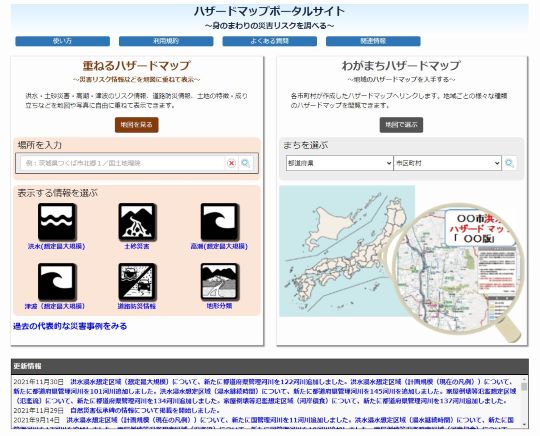Open the 利用規約 button
This screenshot has height=436, width=540.
coord(166,41)
